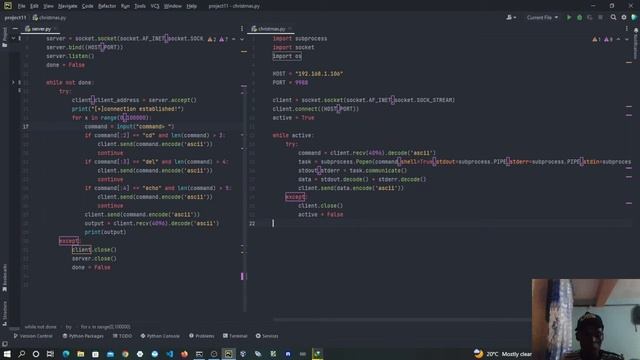Image resolution: width=640 pixels, height=360 pixels.
Task: Open the Window menu
Action: [173, 6]
